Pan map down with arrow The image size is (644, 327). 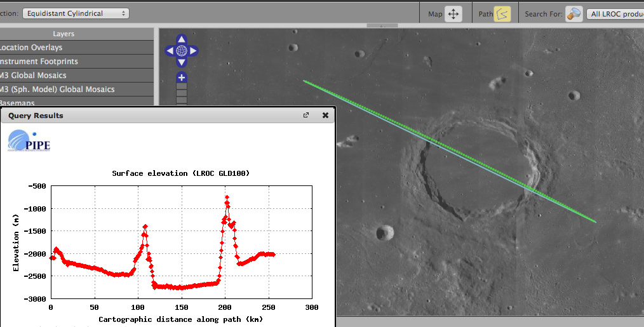182,62
